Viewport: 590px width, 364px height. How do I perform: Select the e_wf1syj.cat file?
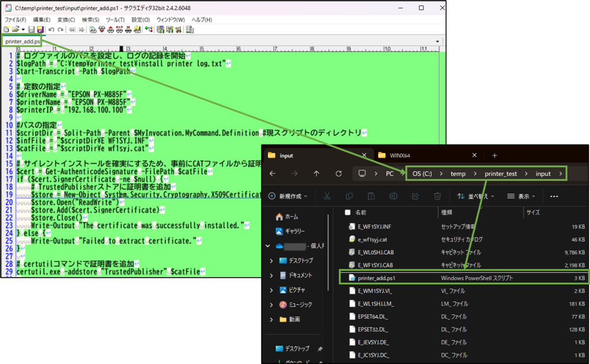[x=372, y=239]
